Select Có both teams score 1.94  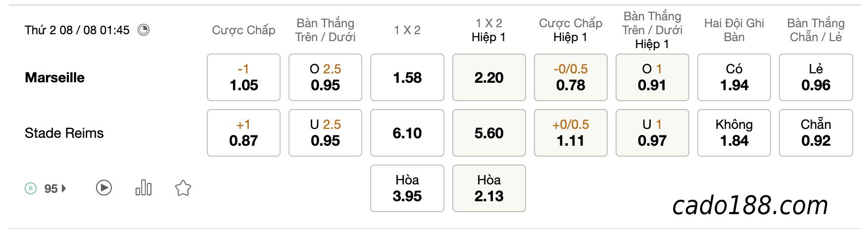point(734,77)
